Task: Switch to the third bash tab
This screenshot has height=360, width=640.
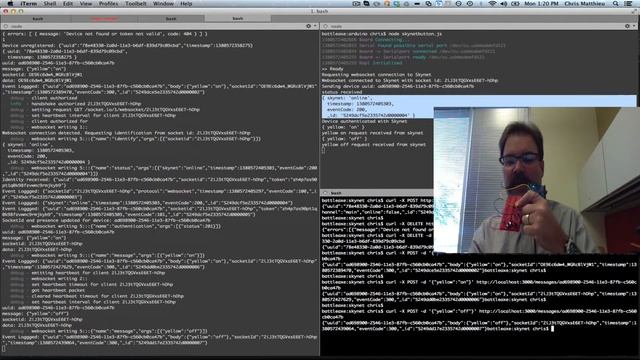Action: (171, 19)
